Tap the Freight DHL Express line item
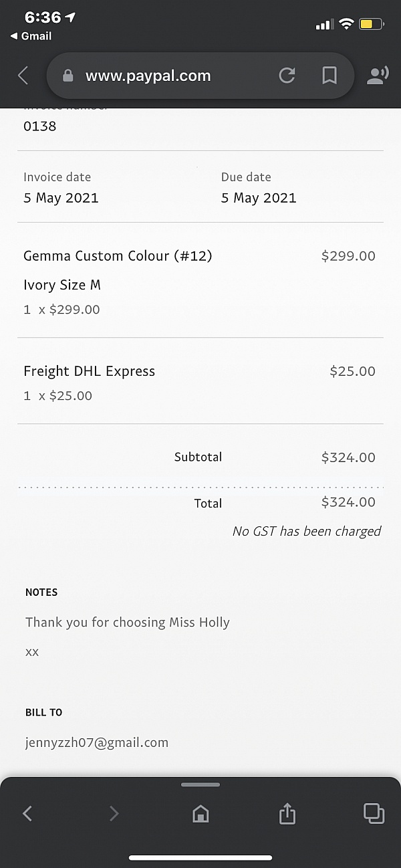The height and width of the screenshot is (868, 401). pos(89,371)
